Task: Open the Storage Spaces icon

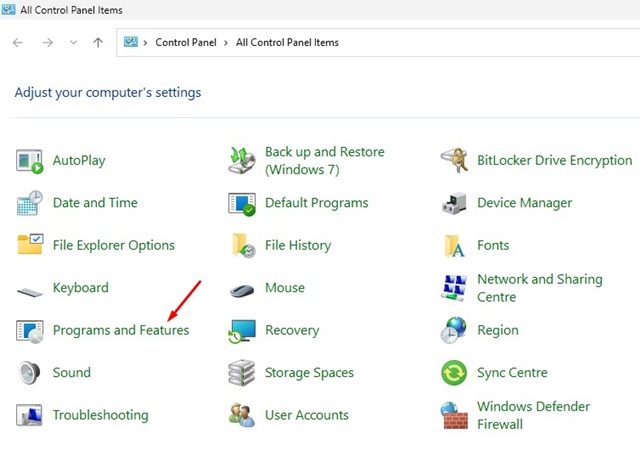Action: click(x=242, y=373)
